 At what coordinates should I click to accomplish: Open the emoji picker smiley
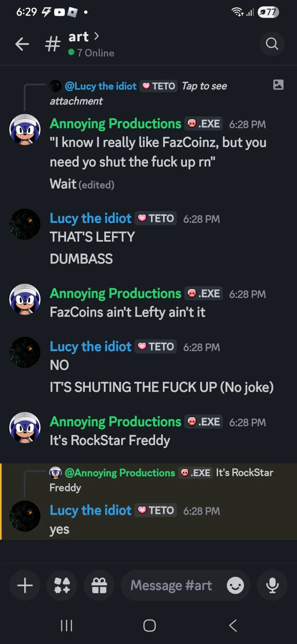(235, 586)
